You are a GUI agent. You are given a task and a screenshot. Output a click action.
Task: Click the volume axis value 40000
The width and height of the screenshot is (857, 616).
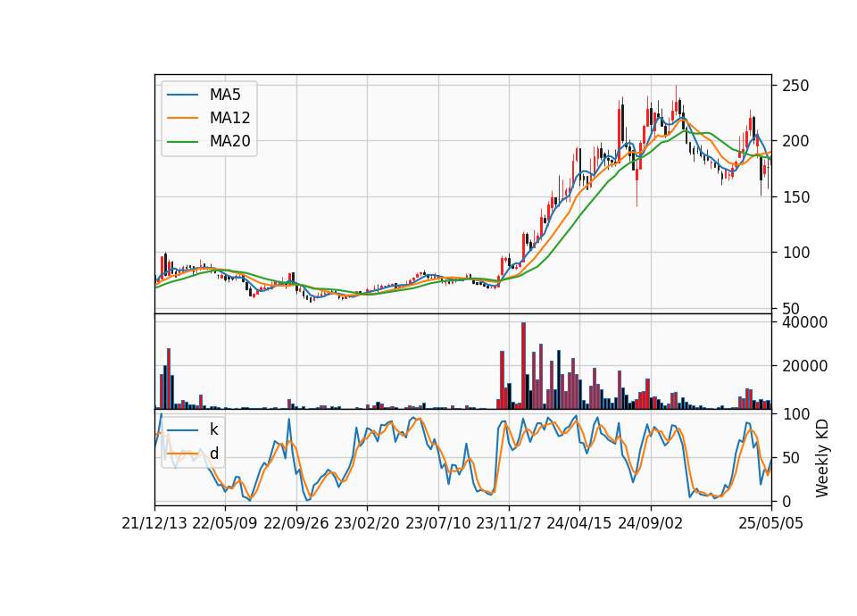pos(804,322)
